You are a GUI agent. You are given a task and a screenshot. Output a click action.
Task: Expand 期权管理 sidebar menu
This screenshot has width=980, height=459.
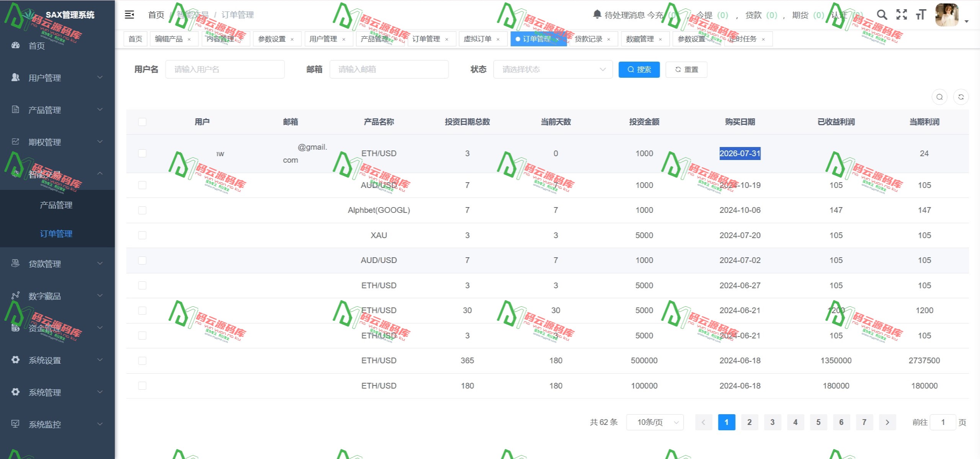pos(57,142)
